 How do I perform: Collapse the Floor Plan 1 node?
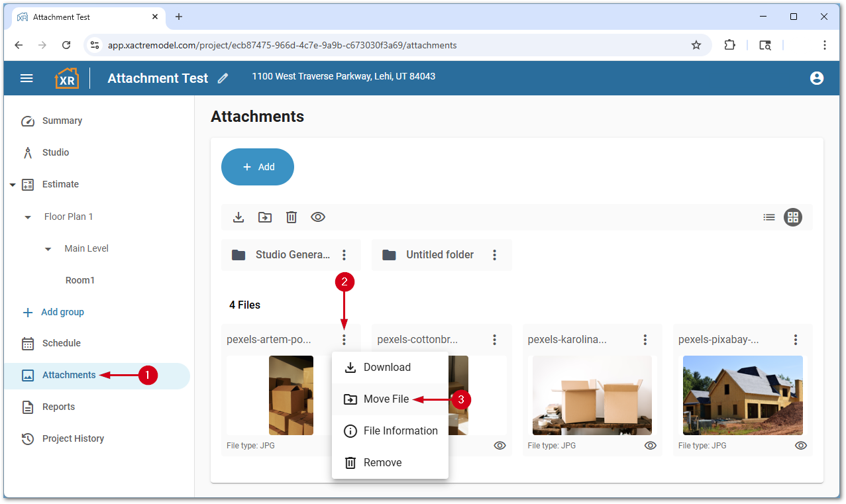click(x=28, y=217)
